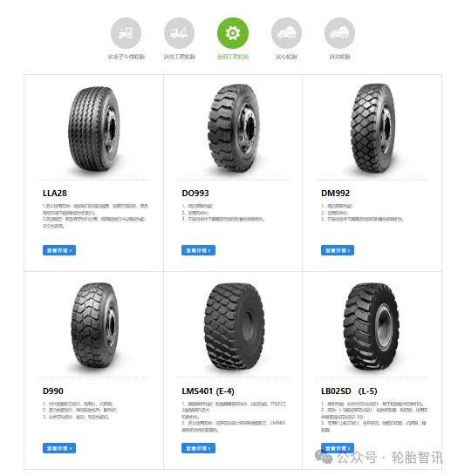Select the tractor icon for agricultural radial tires
This screenshot has height=476, width=458.
click(126, 33)
